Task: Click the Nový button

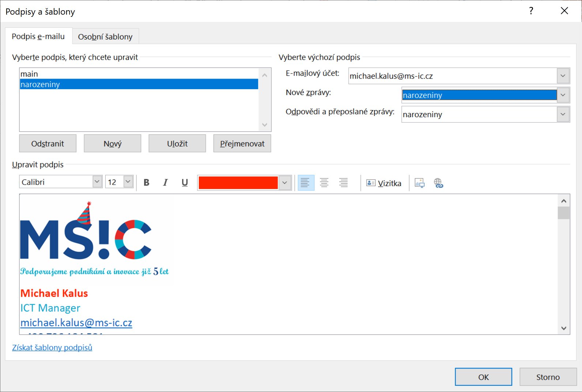Action: pyautogui.click(x=112, y=143)
